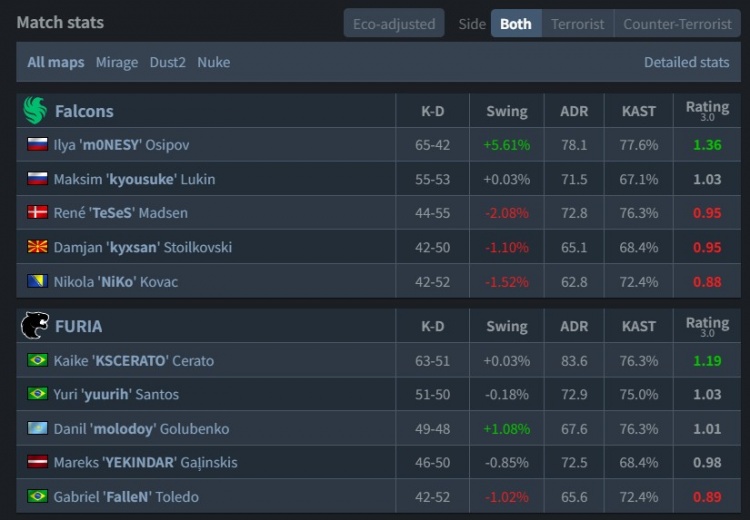Click the Macedonian flag beside kyxsan
750x520 pixels.
pos(38,247)
